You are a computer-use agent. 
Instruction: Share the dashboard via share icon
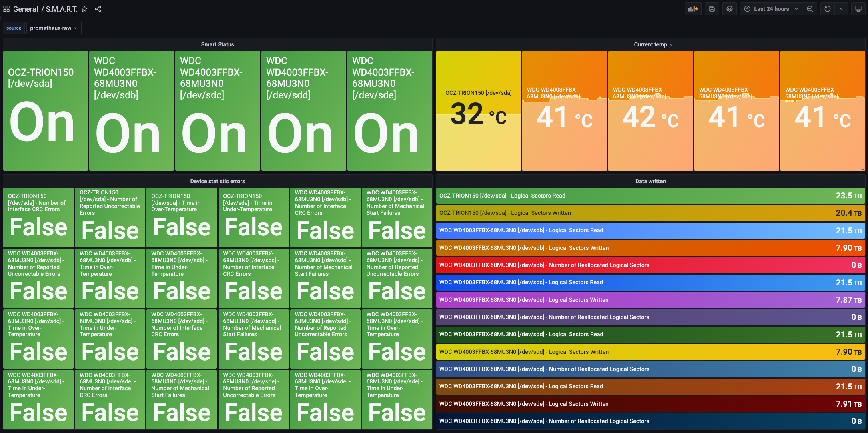point(98,9)
